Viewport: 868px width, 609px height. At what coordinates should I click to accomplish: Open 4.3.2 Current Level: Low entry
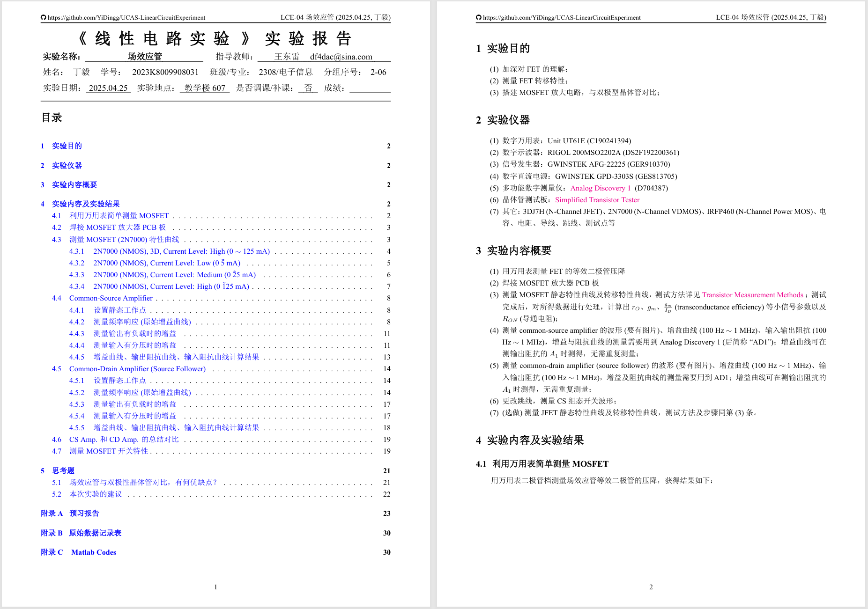point(155,263)
